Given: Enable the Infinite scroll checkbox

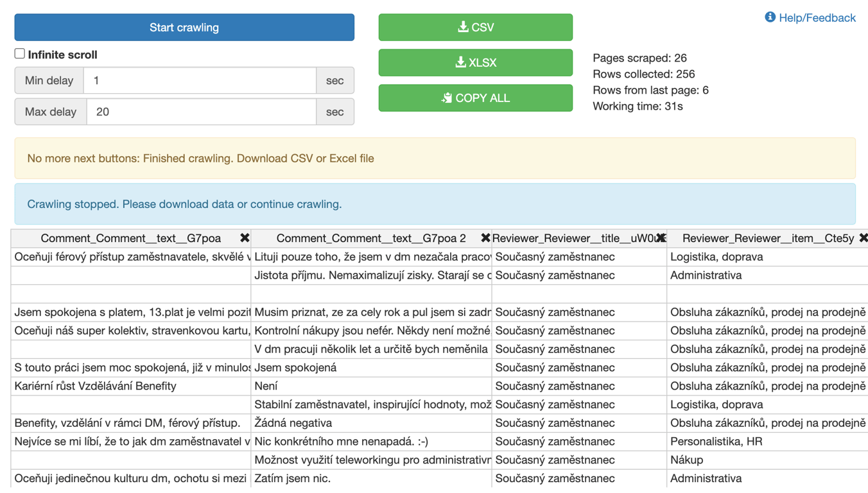Looking at the screenshot, I should pyautogui.click(x=20, y=54).
